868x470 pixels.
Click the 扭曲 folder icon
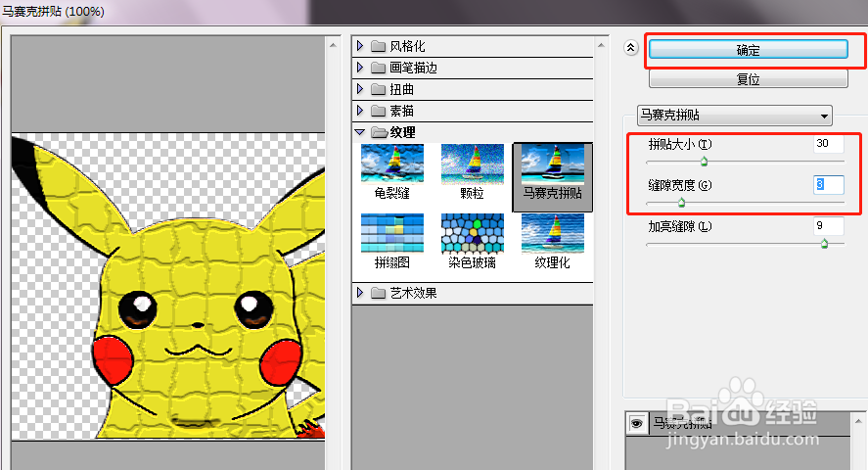[379, 89]
